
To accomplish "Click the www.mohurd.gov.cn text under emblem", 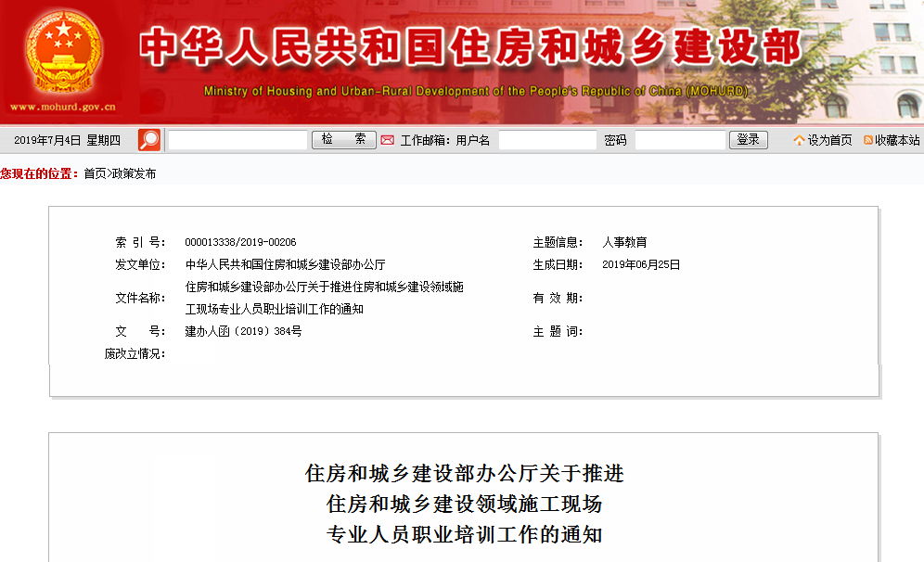I will tap(63, 108).
